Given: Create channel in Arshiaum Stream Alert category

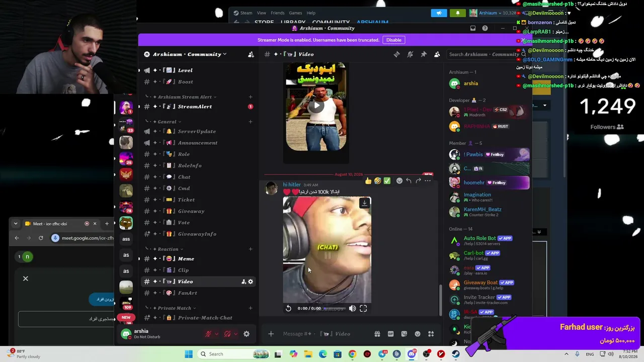Looking at the screenshot, I should (x=251, y=97).
